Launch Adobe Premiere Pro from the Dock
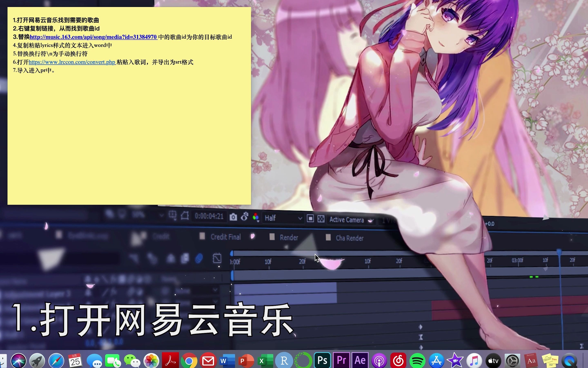This screenshot has height=368, width=588. pos(341,360)
